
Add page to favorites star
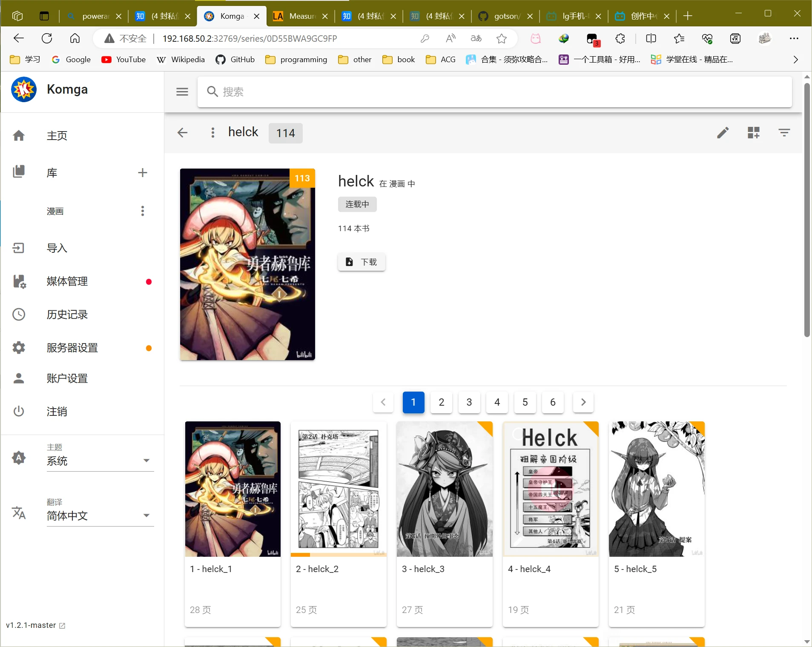pyautogui.click(x=502, y=38)
